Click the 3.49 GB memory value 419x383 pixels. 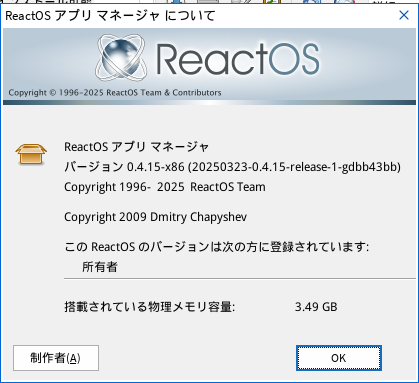(x=316, y=307)
